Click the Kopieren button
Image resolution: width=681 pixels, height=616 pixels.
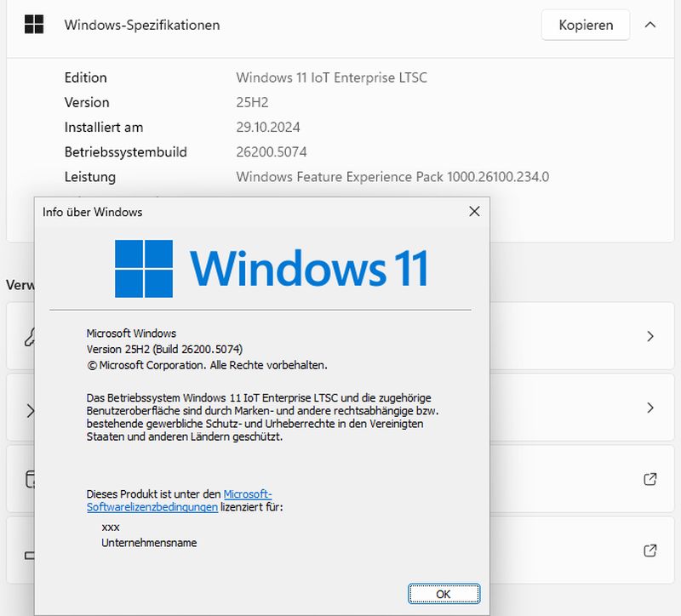[x=586, y=26]
